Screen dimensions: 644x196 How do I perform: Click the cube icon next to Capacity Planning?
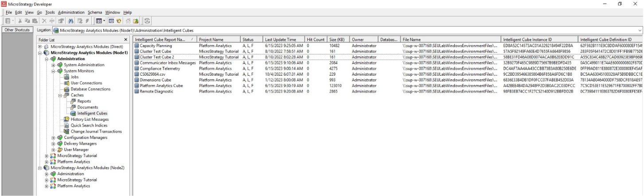click(x=137, y=46)
